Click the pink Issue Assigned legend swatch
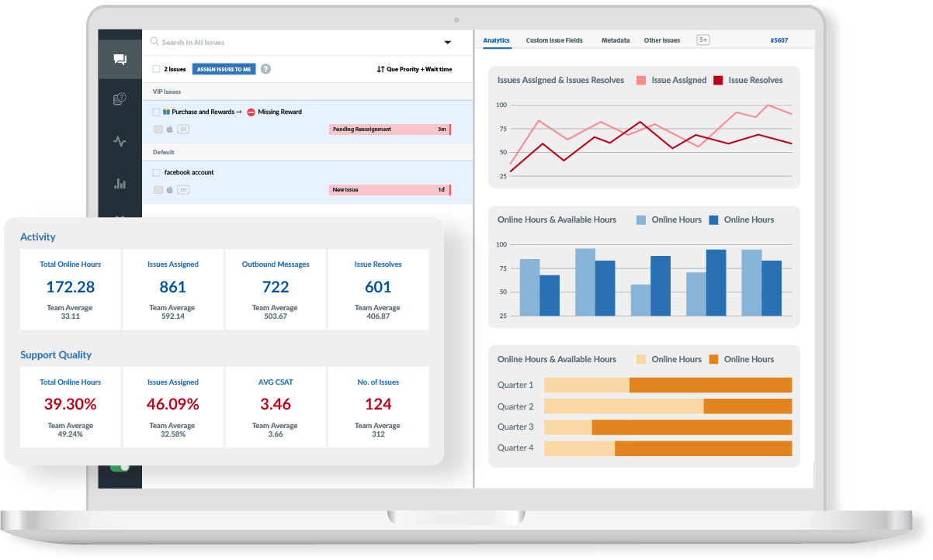 coord(641,80)
